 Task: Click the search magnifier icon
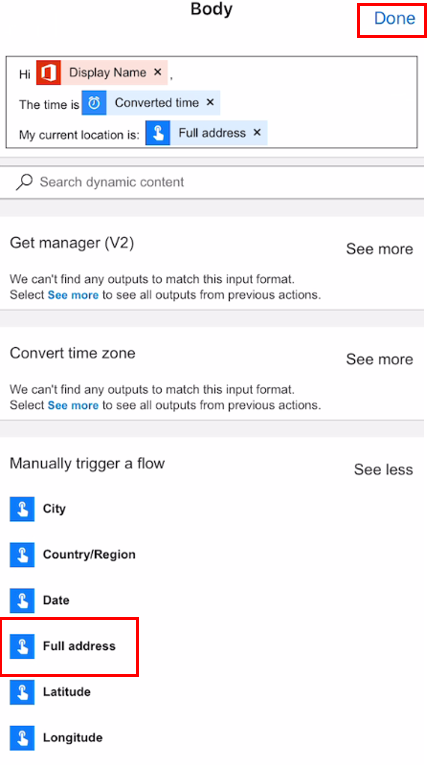(24, 182)
